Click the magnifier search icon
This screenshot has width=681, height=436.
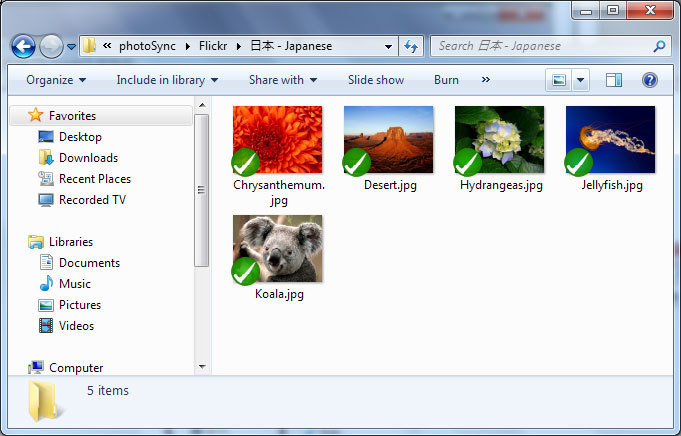[659, 46]
